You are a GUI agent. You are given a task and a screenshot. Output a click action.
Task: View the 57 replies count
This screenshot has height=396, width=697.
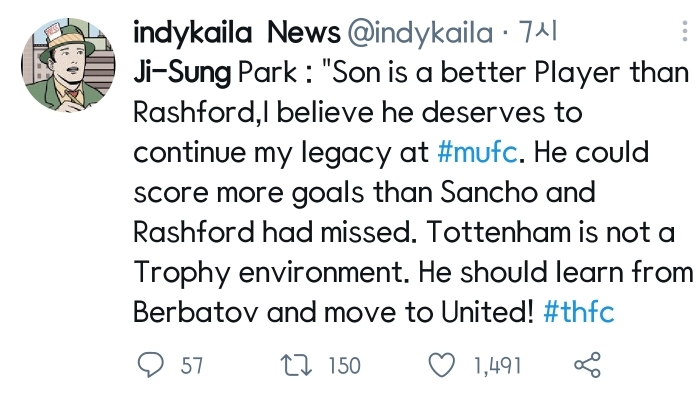(192, 366)
